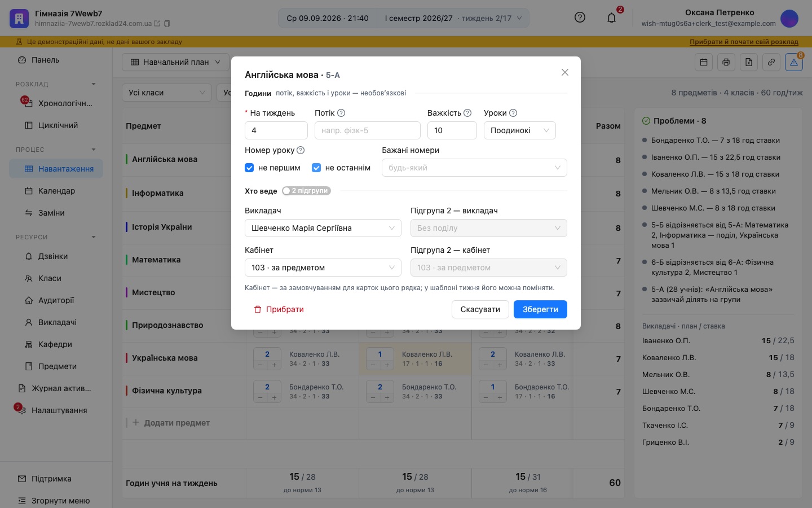The image size is (812, 508).
Task: Open Викладачі sidebar item
Action: [x=56, y=322]
